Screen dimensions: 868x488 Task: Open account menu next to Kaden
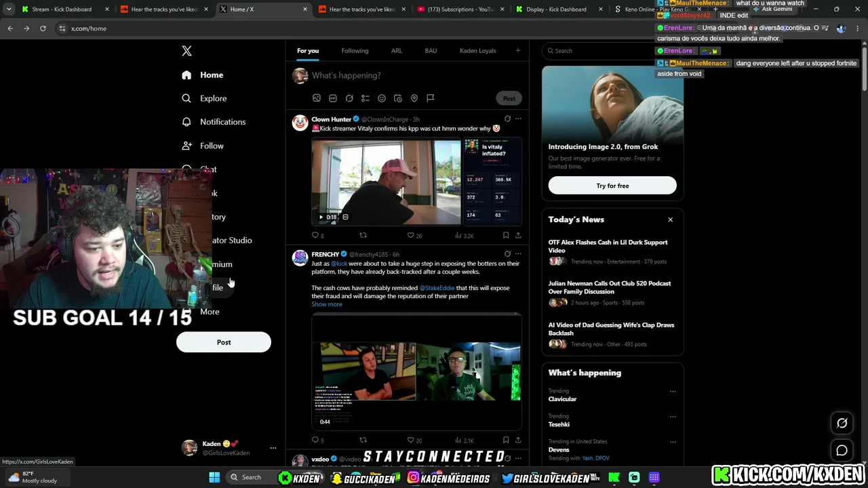coord(273,448)
